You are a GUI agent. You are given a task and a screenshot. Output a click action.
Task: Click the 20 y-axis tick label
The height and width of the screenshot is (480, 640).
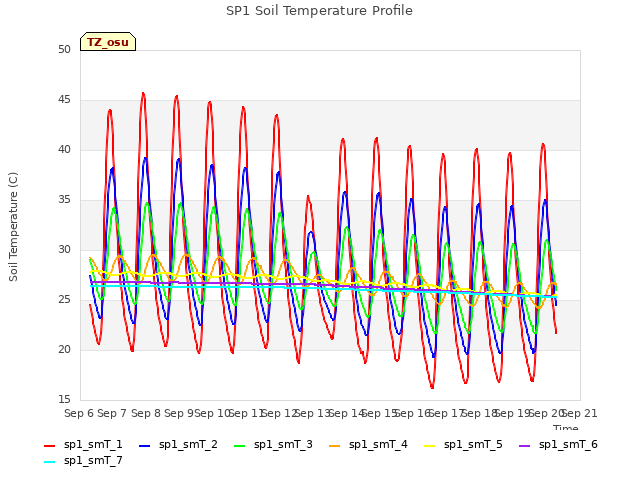pos(64,349)
